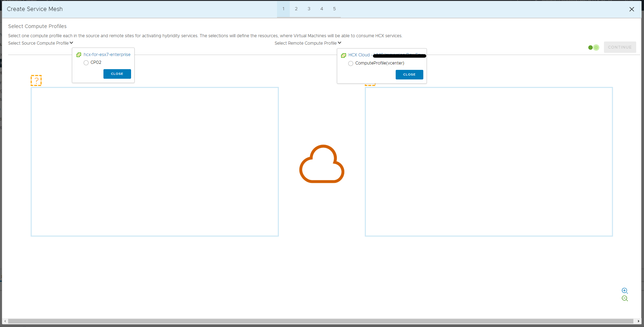Screen dimensions: 644x327
Task: Go to wizard step 1
Action: click(283, 9)
